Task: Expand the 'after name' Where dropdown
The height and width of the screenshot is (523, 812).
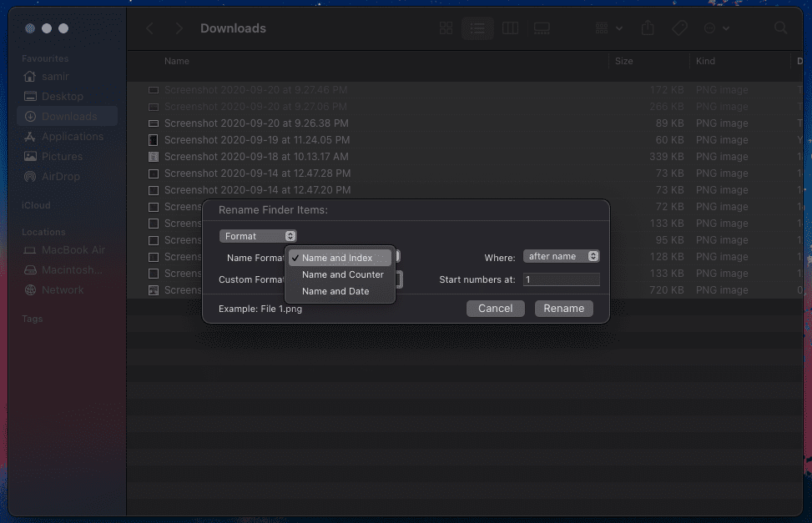Action: click(x=561, y=257)
